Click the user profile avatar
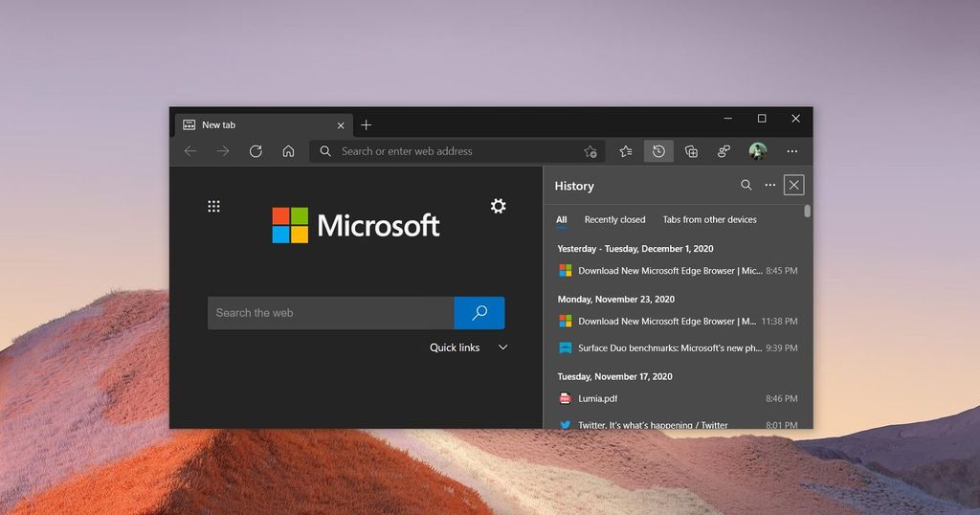The height and width of the screenshot is (515, 980). (x=758, y=151)
